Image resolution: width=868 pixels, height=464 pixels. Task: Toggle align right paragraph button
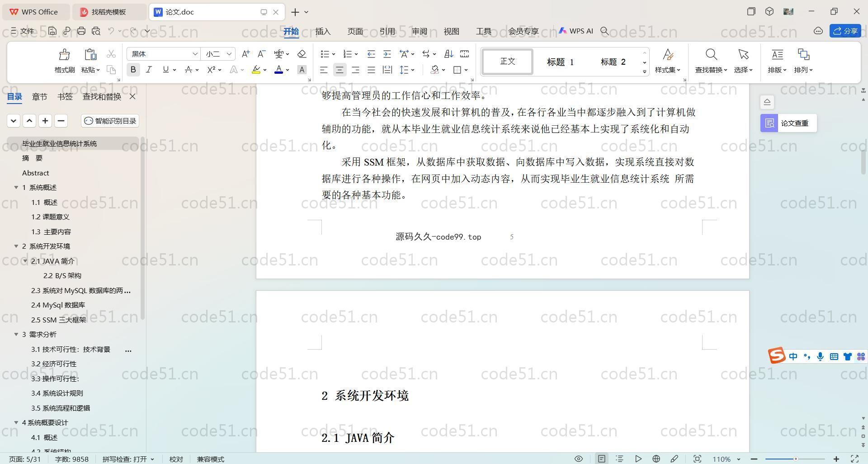click(355, 70)
